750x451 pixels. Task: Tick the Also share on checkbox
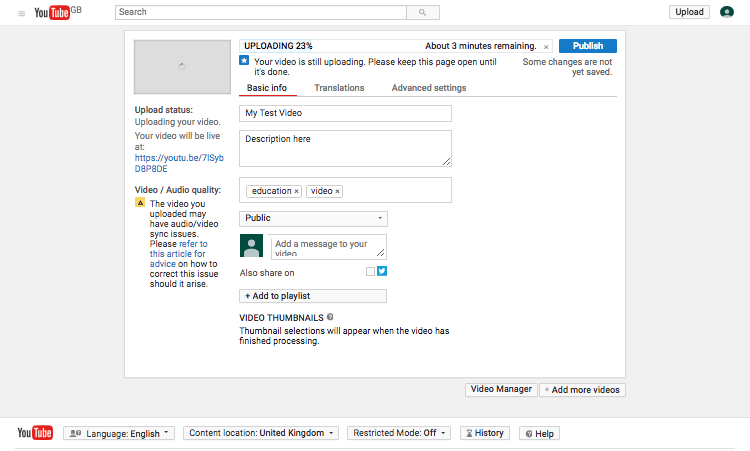370,272
